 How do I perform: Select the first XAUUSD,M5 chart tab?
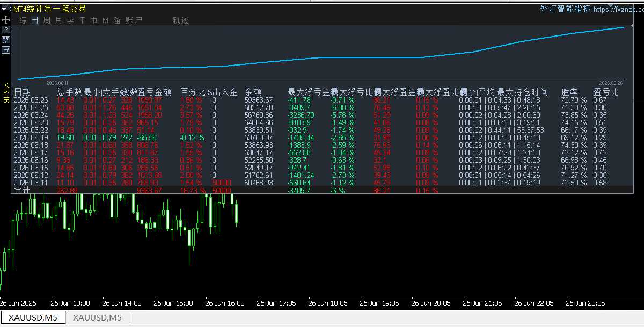click(x=33, y=318)
